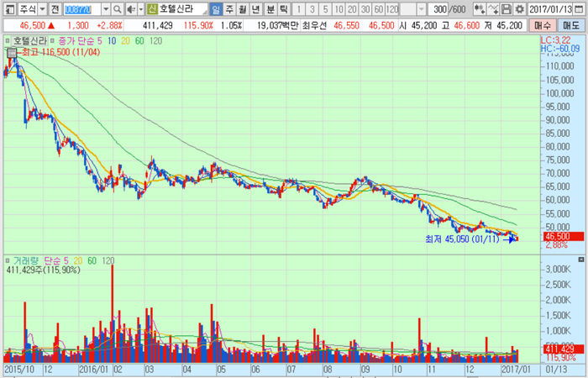The height and width of the screenshot is (378, 588).
Task: Click the save floppy disk icon
Action: pyautogui.click(x=507, y=9)
